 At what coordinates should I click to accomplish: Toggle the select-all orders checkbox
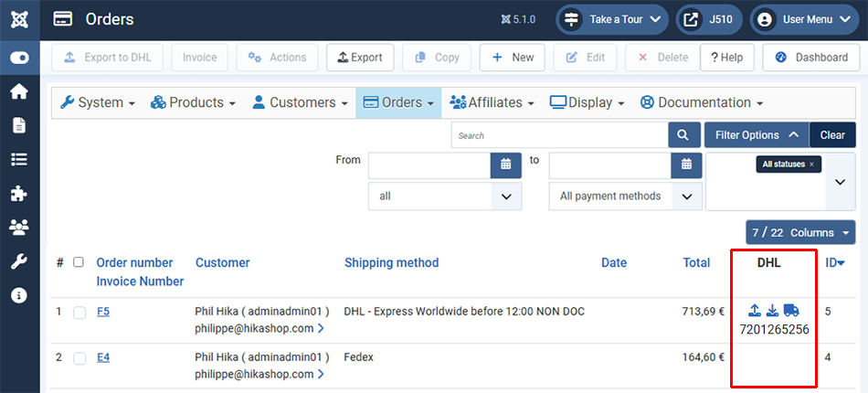click(x=79, y=262)
